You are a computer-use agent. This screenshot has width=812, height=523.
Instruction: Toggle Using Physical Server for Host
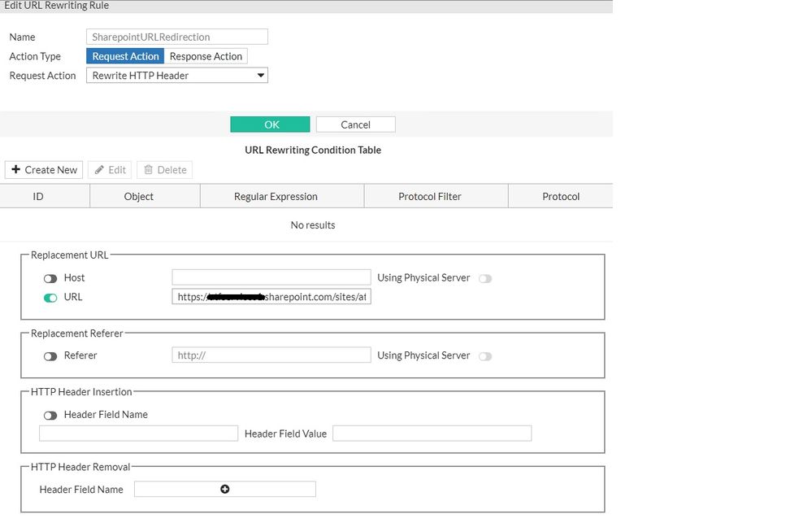485,278
